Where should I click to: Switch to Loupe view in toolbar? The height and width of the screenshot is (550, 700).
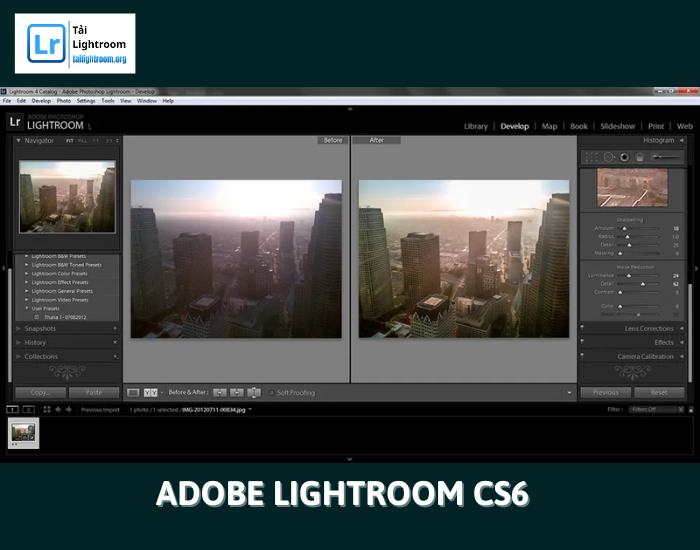pos(133,393)
